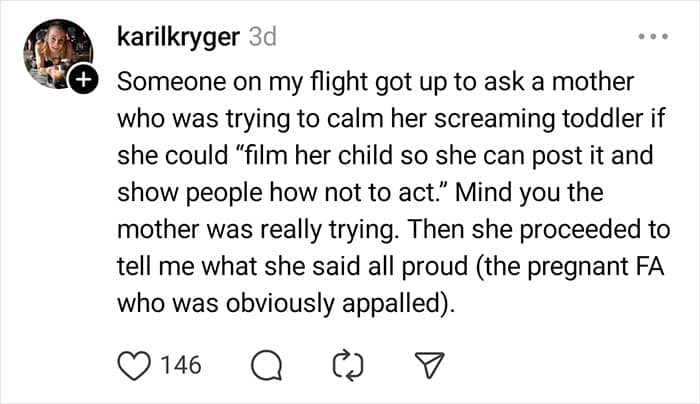
Task: Open replies using the comment bubble icon
Action: pos(265,366)
